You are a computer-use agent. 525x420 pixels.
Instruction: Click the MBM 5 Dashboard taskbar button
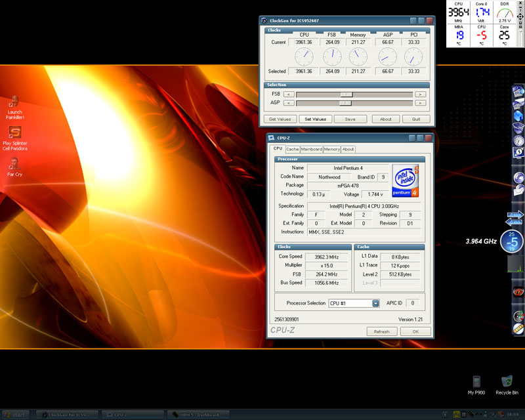click(198, 415)
